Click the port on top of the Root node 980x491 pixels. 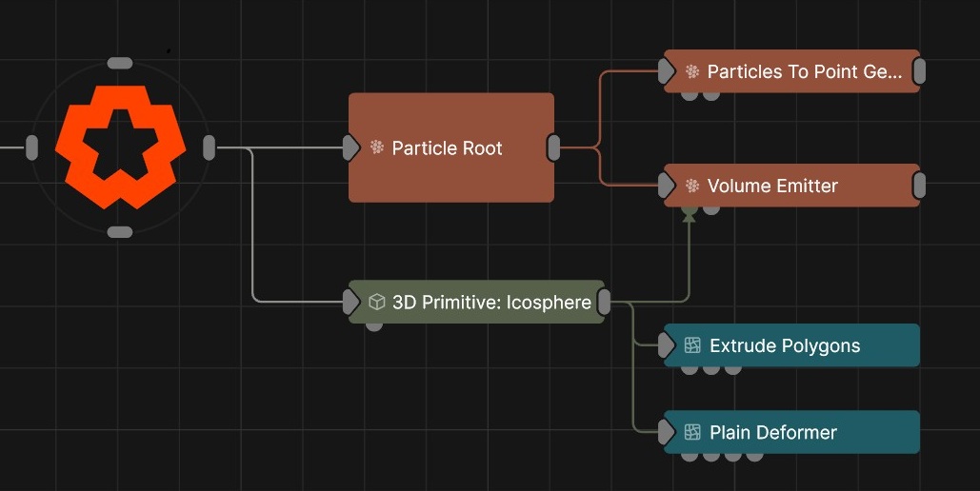(x=120, y=63)
